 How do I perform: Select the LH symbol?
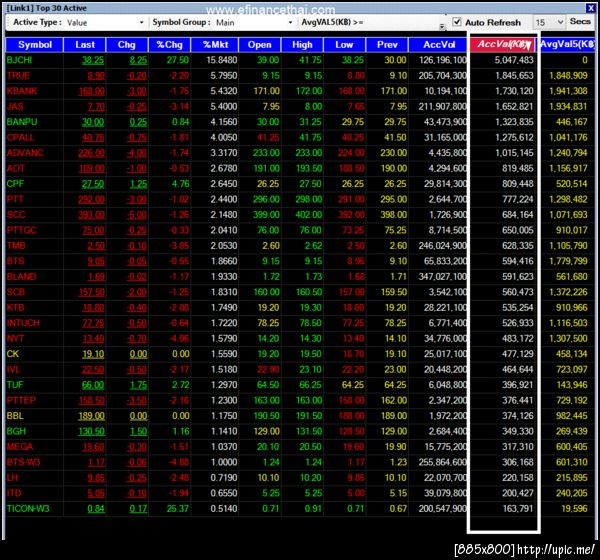pos(12,478)
